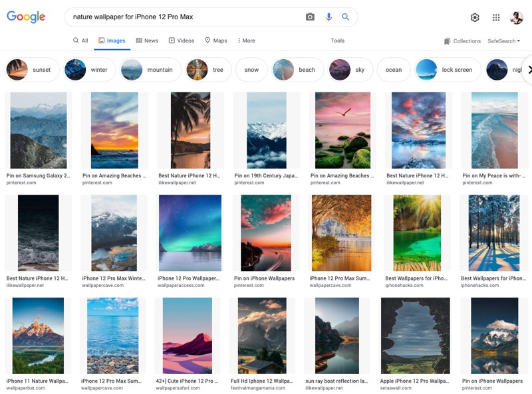The image size is (532, 394).
Task: Open iPhone 11 Nature Wallpaper thumbnail
Action: click(x=38, y=336)
